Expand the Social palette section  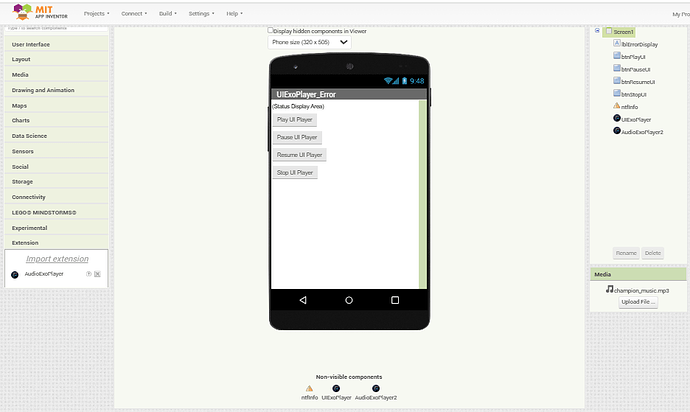pos(56,166)
